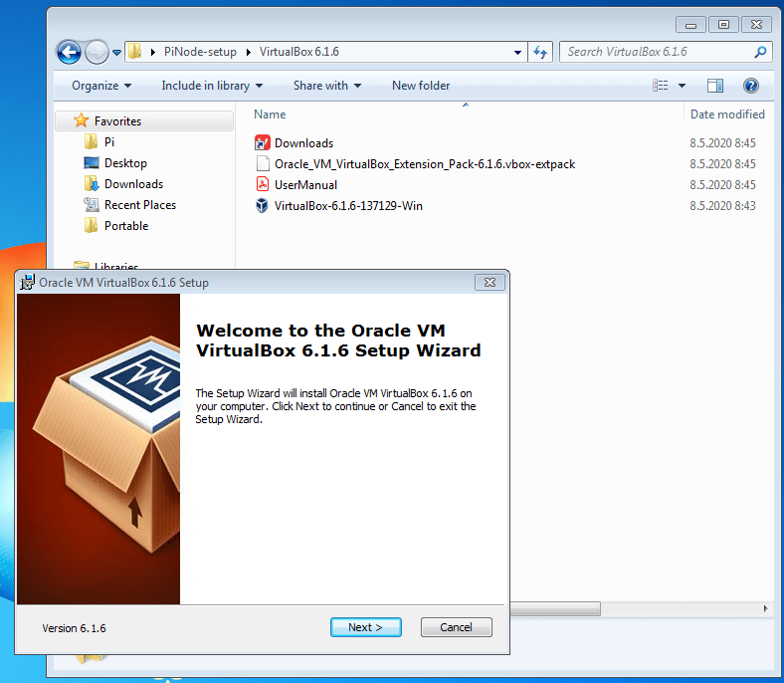The height and width of the screenshot is (683, 784).
Task: Open Desktop in Favorites
Action: 125,163
